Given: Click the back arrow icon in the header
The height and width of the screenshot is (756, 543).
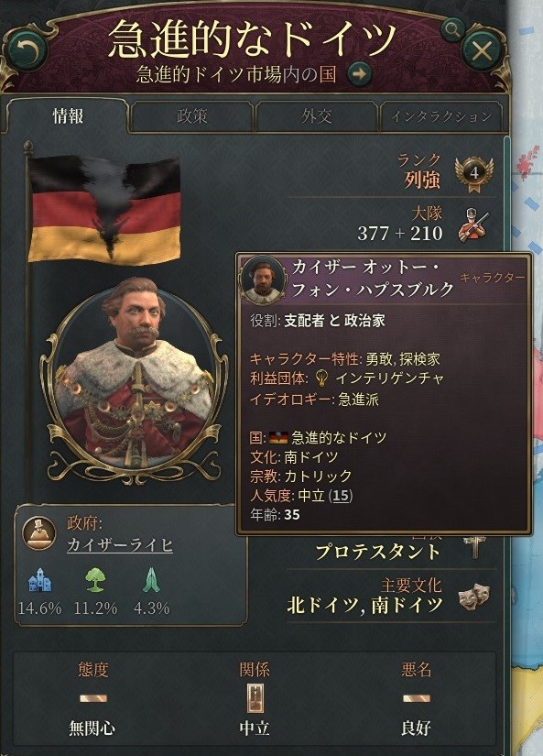Looking at the screenshot, I should (27, 49).
